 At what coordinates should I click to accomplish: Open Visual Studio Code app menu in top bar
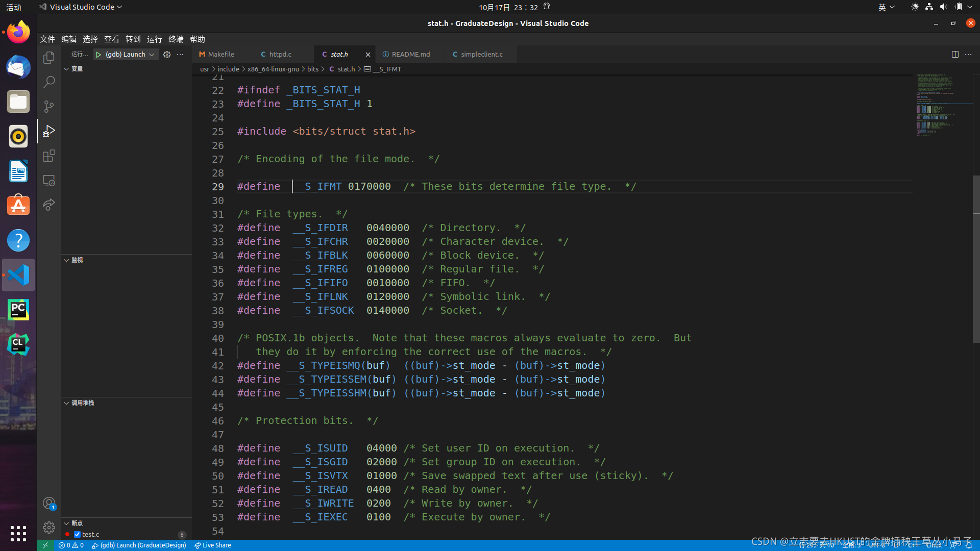point(81,7)
